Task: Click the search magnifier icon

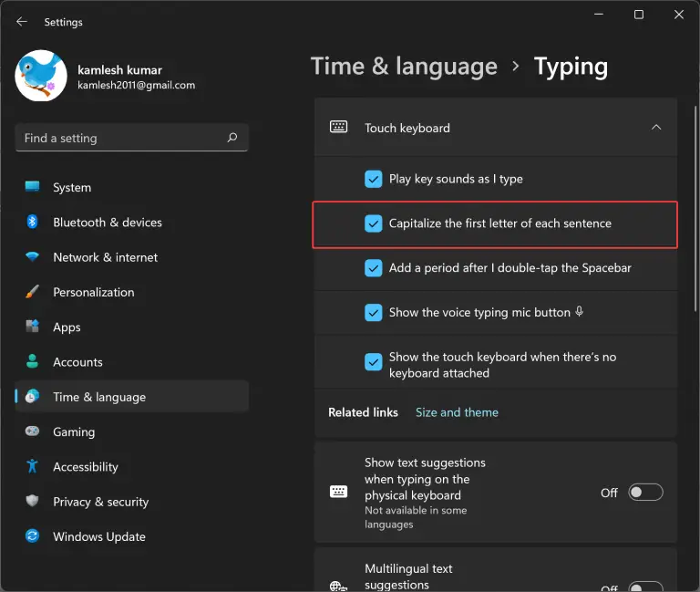Action: point(232,137)
